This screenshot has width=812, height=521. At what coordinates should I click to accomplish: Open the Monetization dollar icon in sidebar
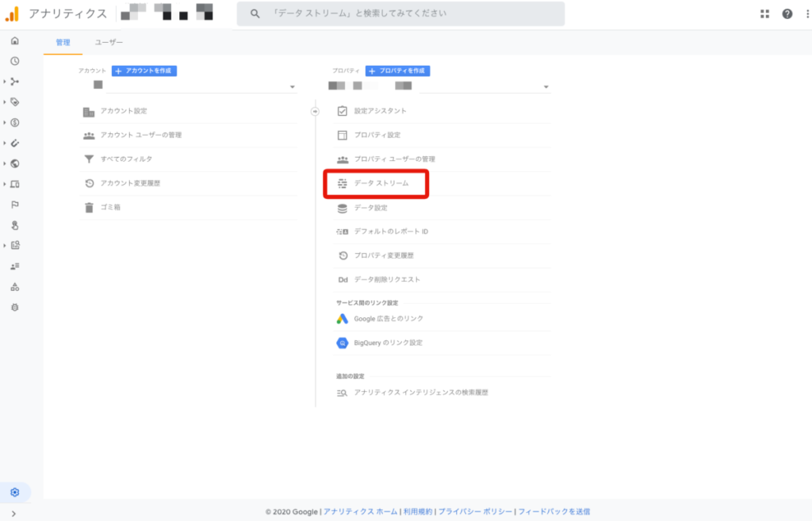point(15,123)
